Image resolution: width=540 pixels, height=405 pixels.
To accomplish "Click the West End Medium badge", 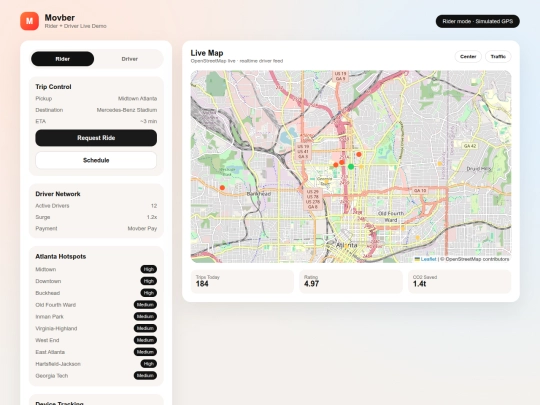I will [x=145, y=340].
